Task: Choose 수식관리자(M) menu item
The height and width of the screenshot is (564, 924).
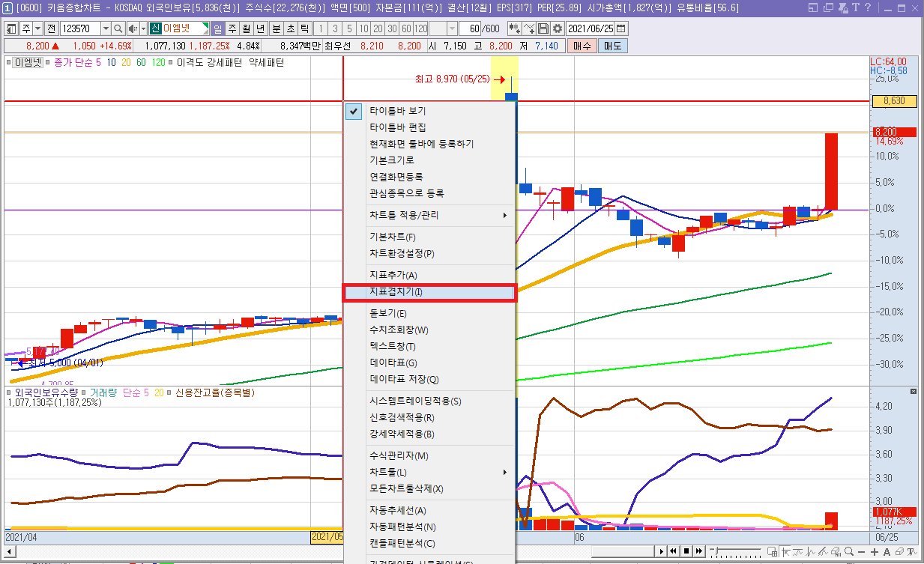Action: coord(429,456)
